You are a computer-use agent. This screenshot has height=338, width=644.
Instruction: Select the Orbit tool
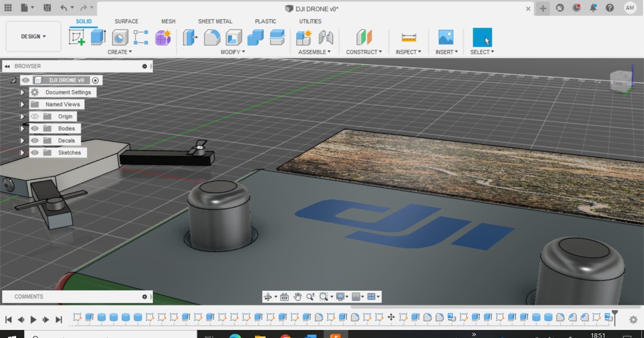tap(268, 297)
